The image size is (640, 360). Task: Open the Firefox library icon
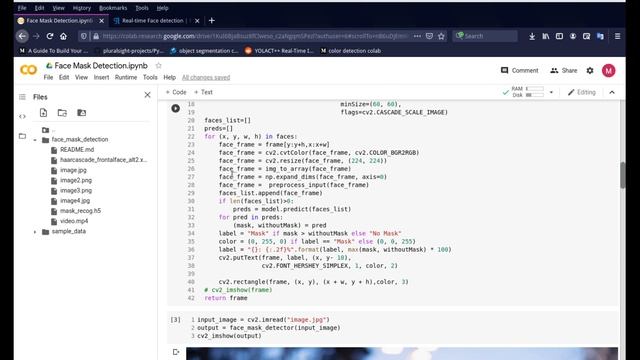546,36
